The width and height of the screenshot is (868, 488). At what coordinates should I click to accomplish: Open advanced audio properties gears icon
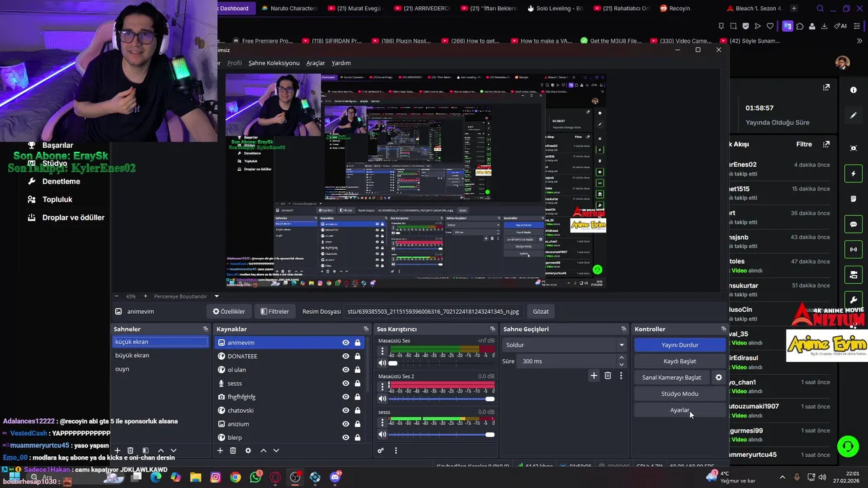[x=381, y=451]
